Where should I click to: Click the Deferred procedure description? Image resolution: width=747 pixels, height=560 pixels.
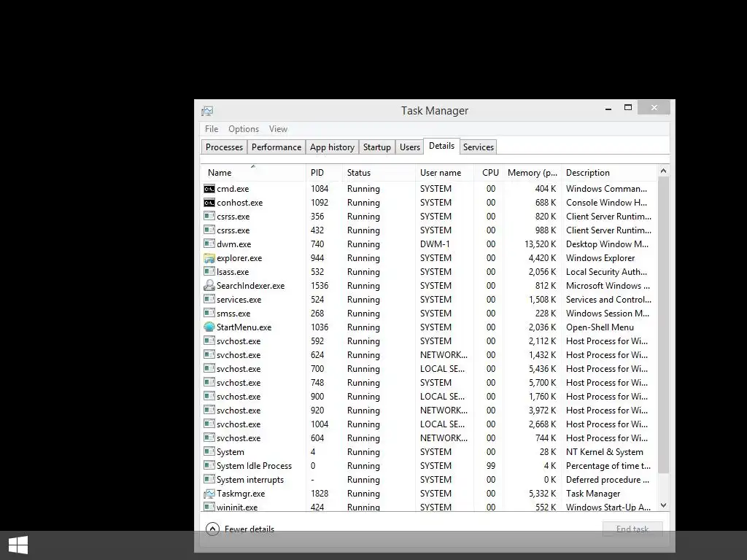pos(608,479)
